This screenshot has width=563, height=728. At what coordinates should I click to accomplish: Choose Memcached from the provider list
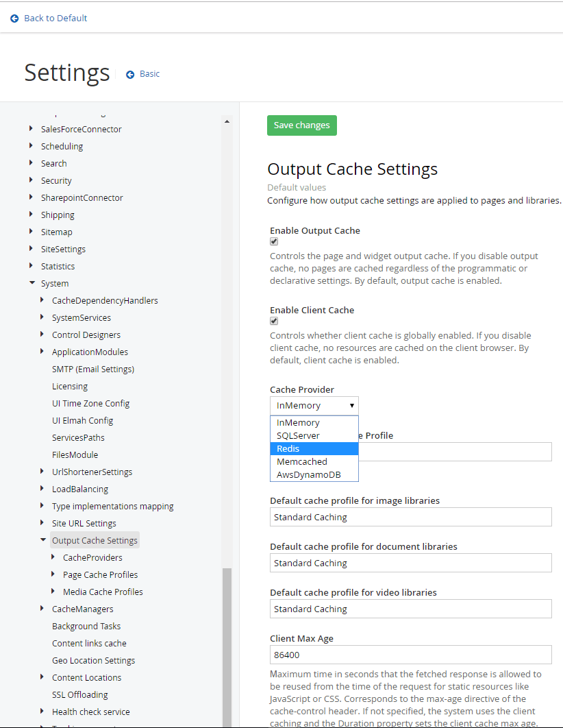[301, 461]
